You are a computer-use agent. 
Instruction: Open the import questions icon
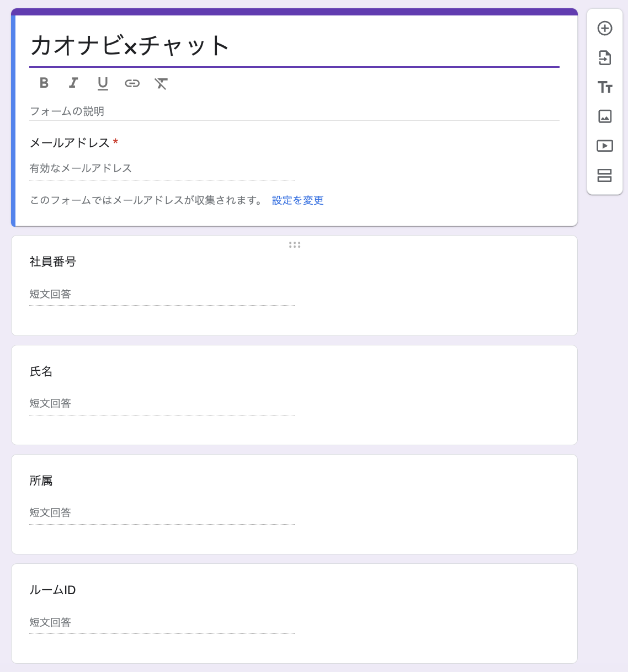tap(605, 58)
